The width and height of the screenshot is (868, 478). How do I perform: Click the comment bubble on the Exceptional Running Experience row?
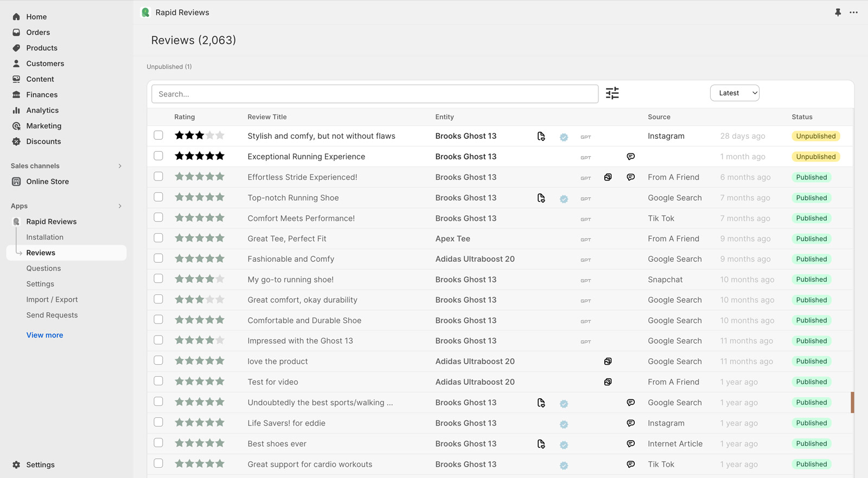click(x=630, y=157)
